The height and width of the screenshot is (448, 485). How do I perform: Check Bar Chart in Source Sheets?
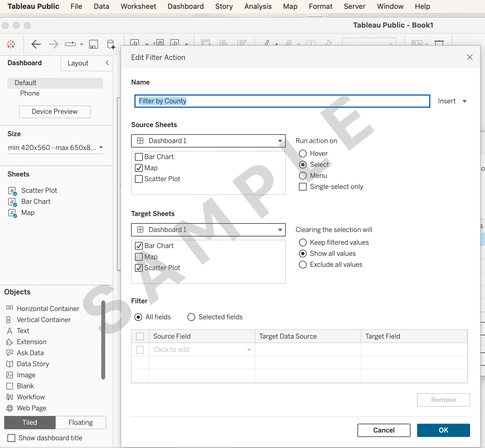coord(139,157)
